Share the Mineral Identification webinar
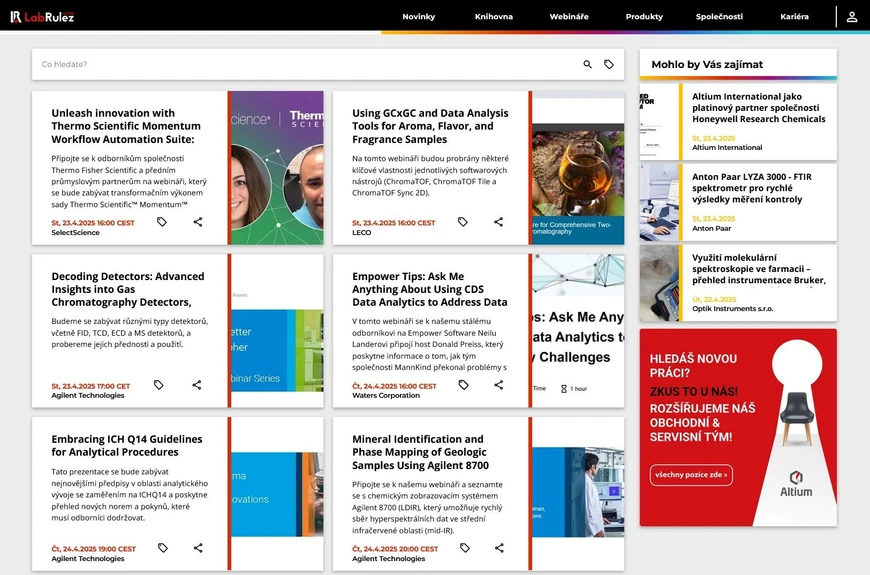The width and height of the screenshot is (870, 575). coord(499,548)
